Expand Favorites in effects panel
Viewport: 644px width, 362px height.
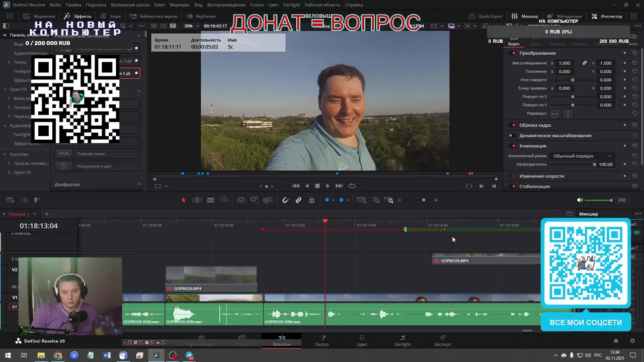coord(5,154)
